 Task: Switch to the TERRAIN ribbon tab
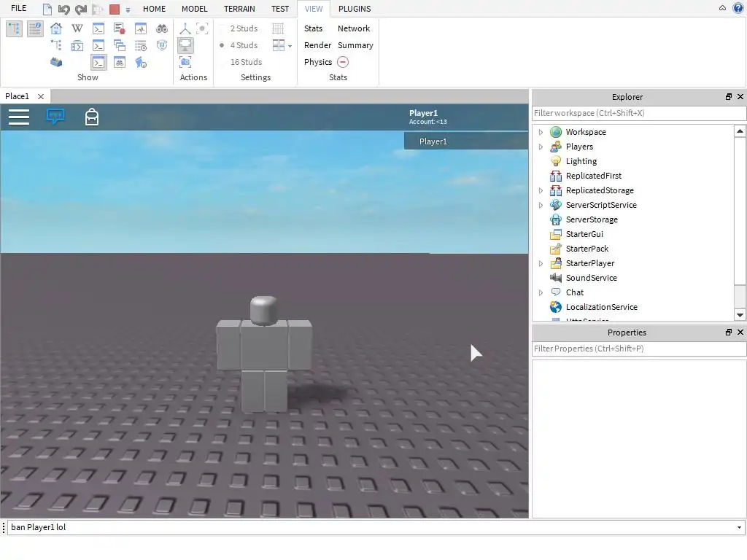239,9
